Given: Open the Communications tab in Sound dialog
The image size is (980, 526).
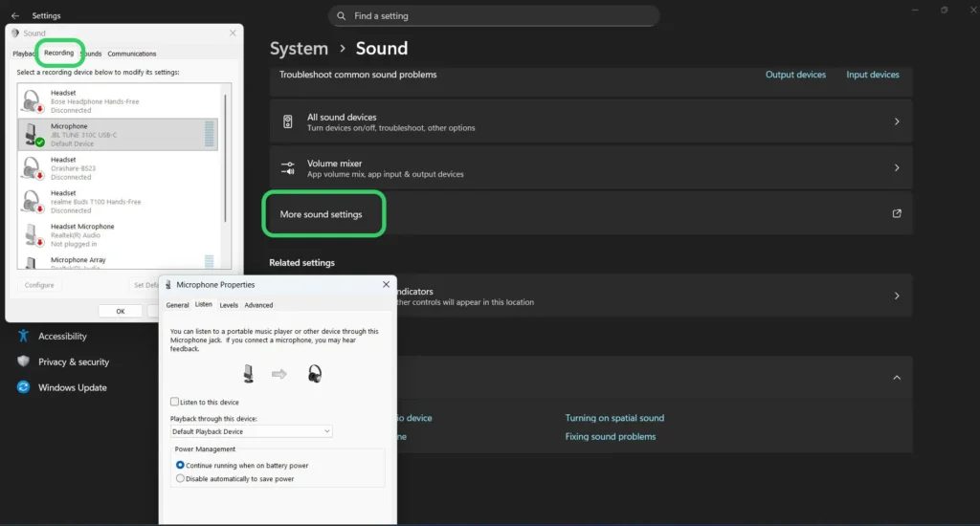Looking at the screenshot, I should (132, 54).
